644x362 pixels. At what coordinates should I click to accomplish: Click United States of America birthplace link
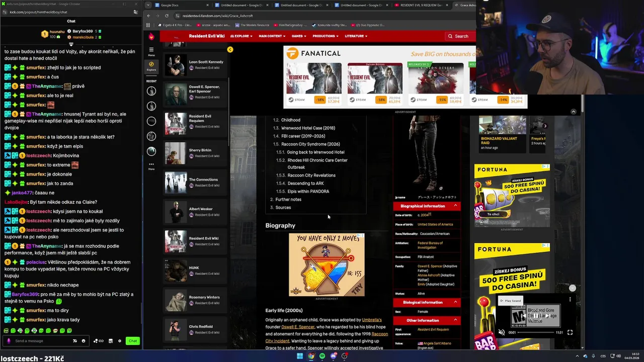click(435, 224)
